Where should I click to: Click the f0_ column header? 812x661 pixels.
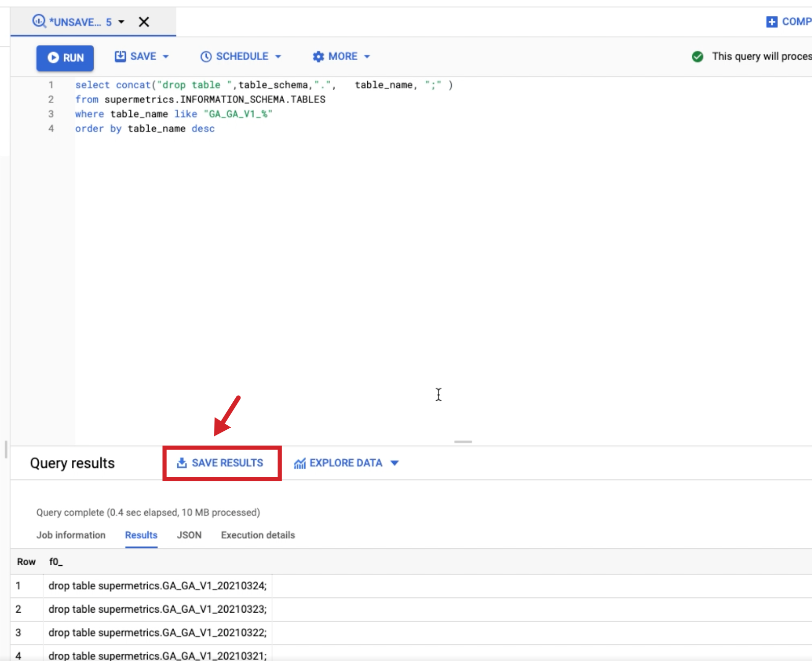pos(56,562)
